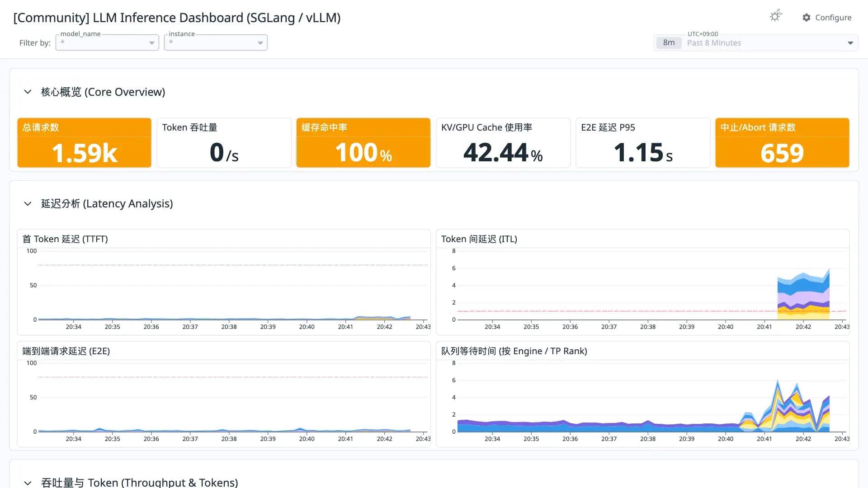
Task: Select the Token 吞吐量 0/s panel
Action: [x=224, y=143]
